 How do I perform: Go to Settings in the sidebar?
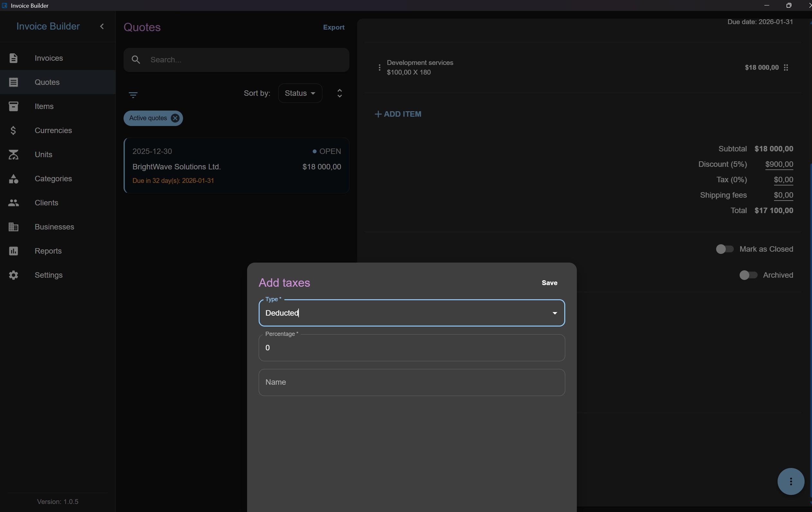tap(58, 275)
